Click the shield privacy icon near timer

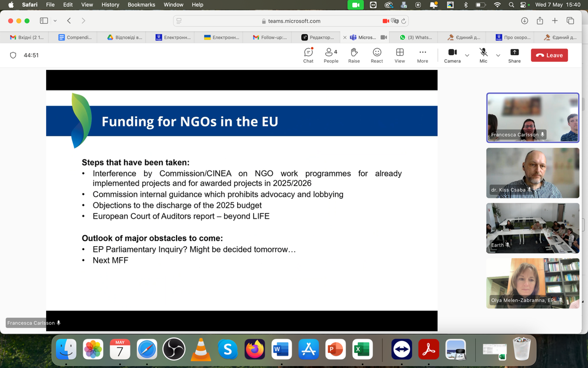pos(13,55)
